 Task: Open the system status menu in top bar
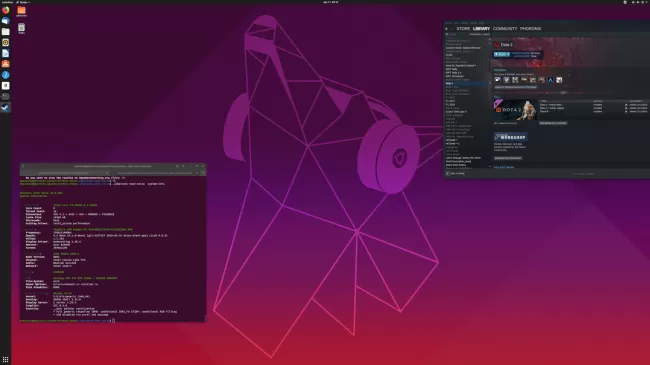point(640,2)
